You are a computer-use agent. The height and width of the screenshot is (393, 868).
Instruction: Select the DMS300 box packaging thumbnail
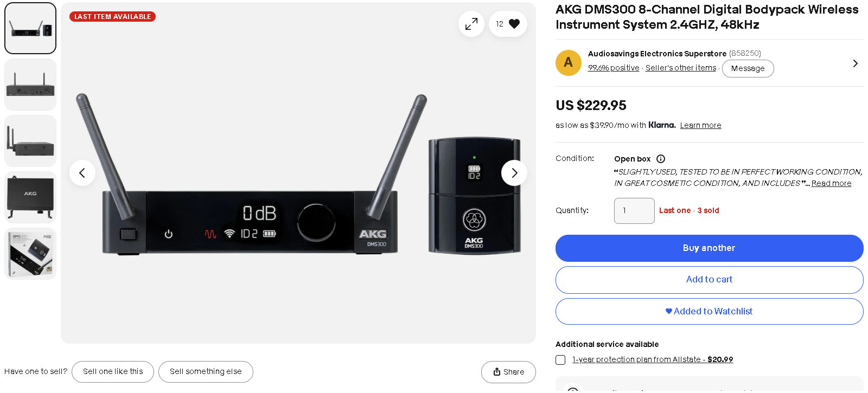click(x=30, y=254)
